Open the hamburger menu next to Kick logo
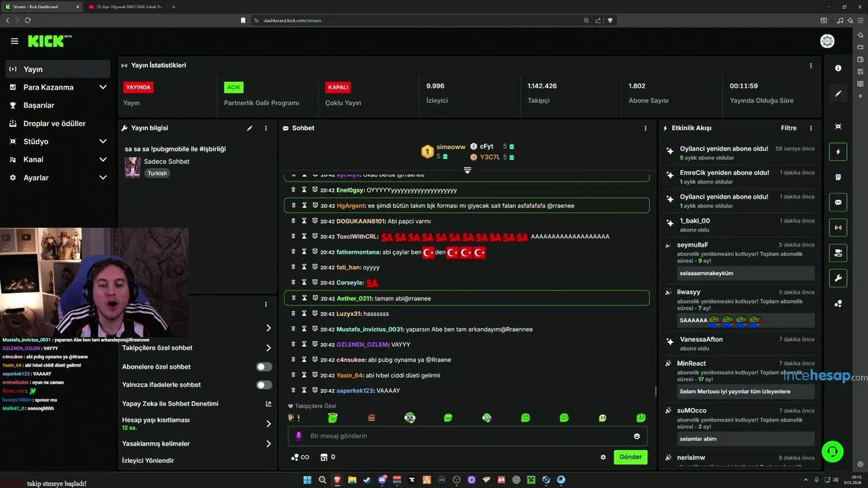 (14, 41)
